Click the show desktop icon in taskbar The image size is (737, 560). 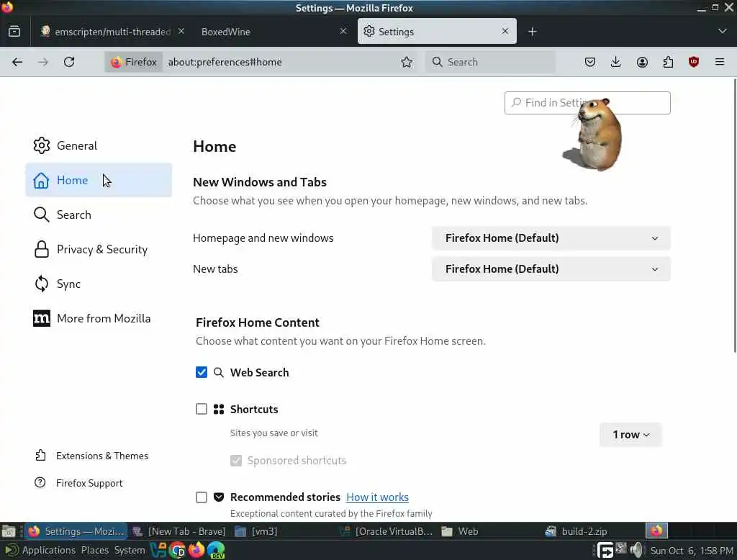click(9, 531)
